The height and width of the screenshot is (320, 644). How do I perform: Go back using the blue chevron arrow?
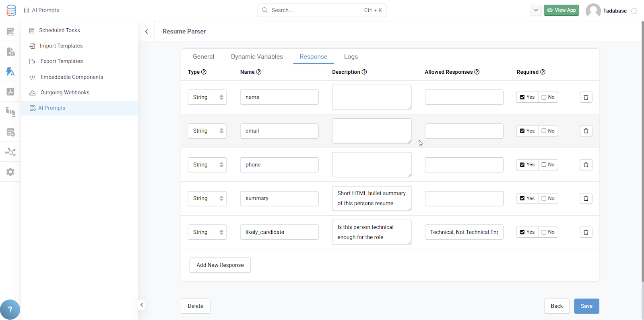pyautogui.click(x=147, y=31)
